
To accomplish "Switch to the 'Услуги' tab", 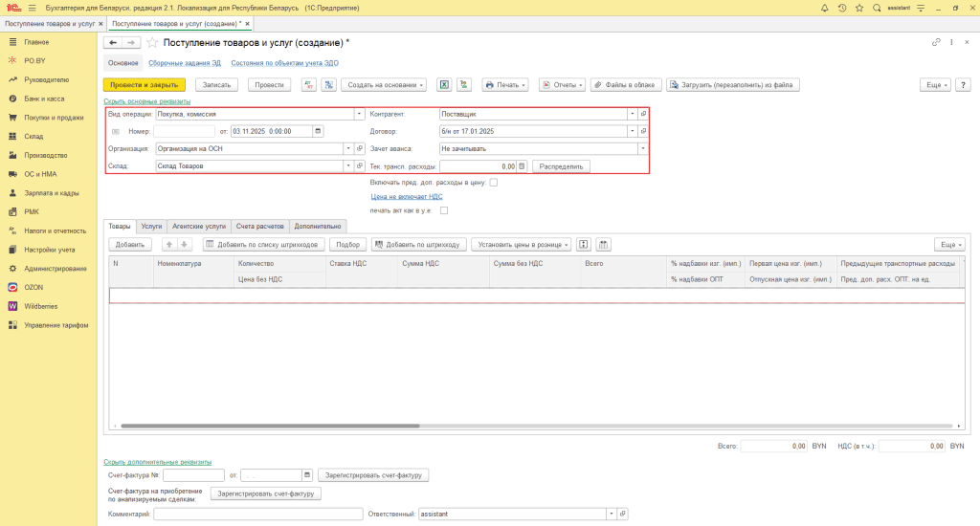I will (x=151, y=226).
